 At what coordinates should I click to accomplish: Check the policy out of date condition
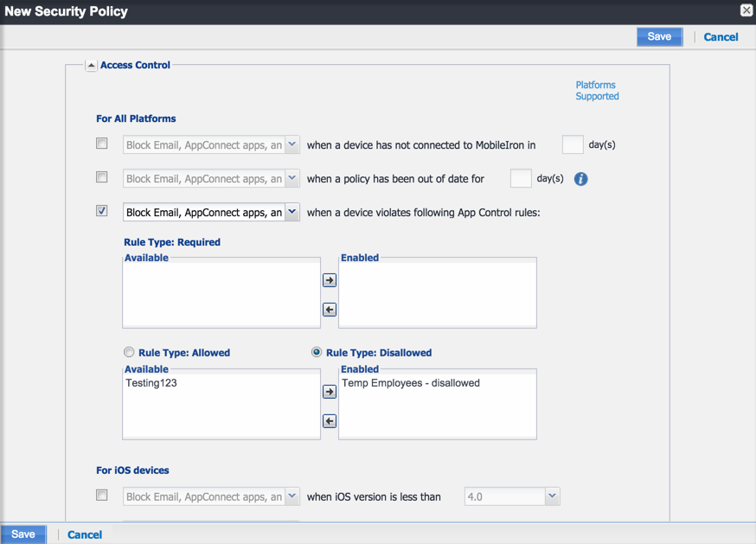click(101, 177)
